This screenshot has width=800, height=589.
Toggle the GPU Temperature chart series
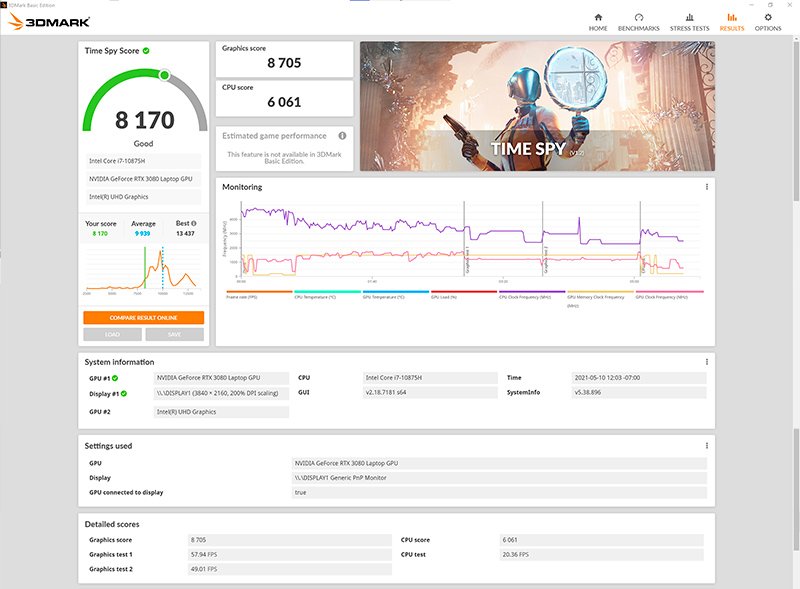click(396, 294)
